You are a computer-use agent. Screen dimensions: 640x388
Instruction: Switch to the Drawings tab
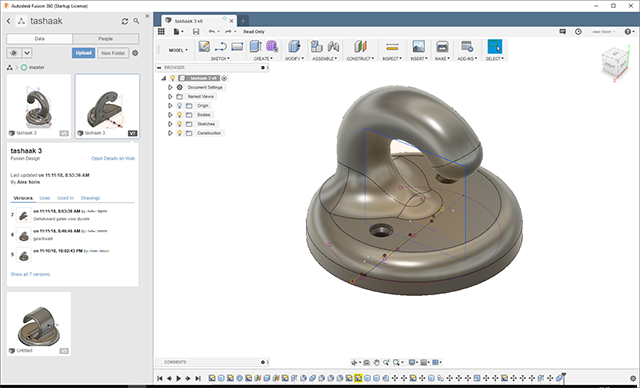pyautogui.click(x=90, y=198)
